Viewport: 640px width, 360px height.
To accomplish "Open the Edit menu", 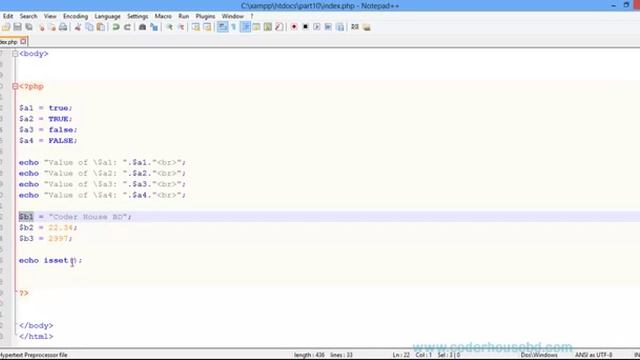I will tap(8, 16).
